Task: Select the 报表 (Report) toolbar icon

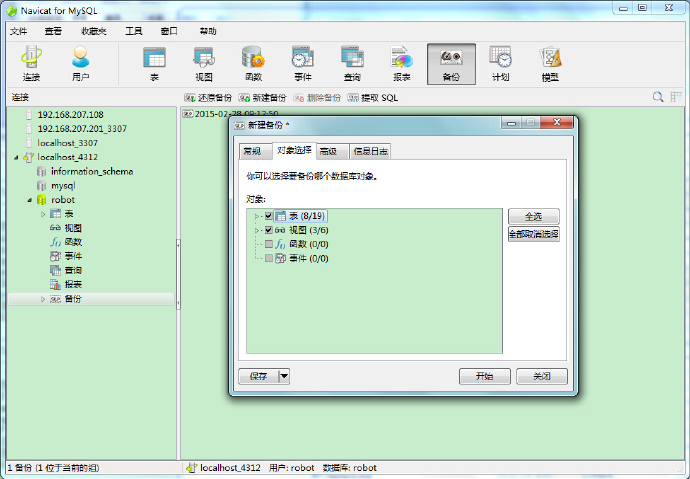Action: coord(401,64)
